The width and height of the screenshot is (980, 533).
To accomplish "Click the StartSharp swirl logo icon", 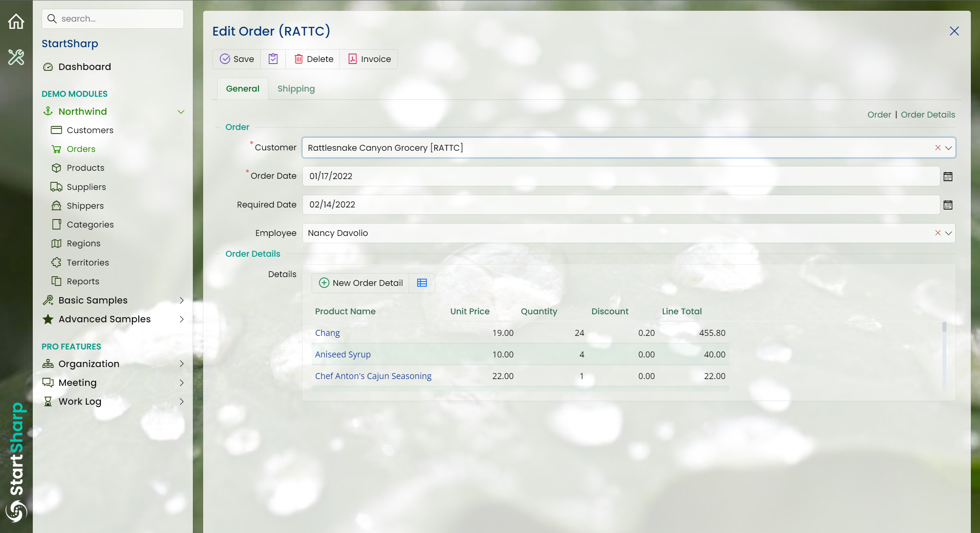I will tap(16, 511).
